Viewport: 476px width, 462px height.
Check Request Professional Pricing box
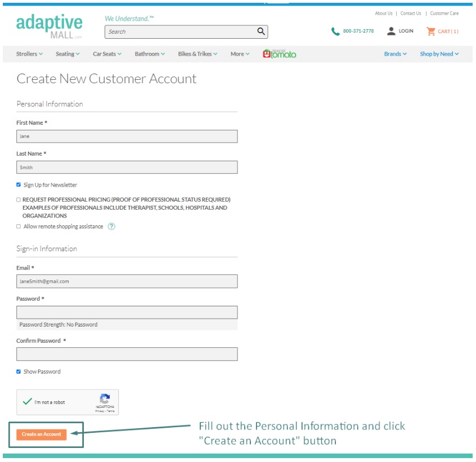tap(19, 200)
